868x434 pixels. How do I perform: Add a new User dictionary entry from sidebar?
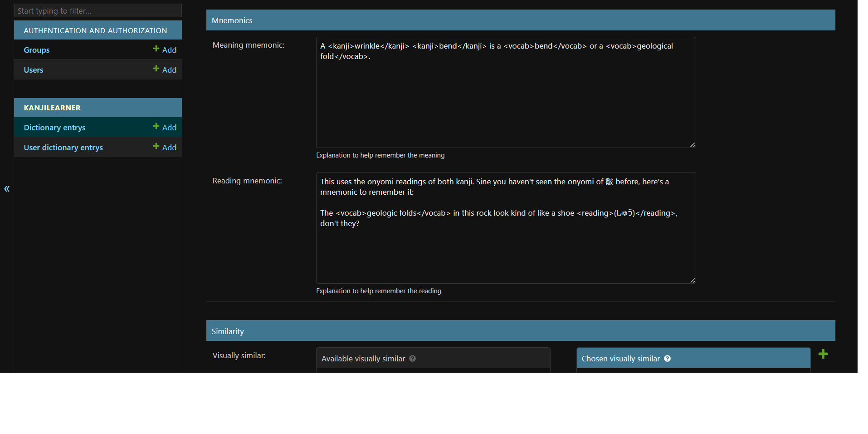point(165,147)
